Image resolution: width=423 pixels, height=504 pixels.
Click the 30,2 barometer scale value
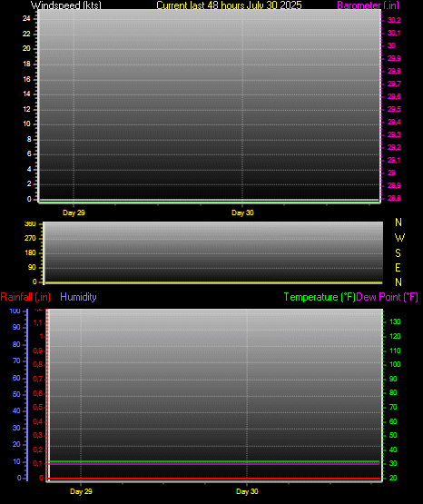(x=394, y=20)
